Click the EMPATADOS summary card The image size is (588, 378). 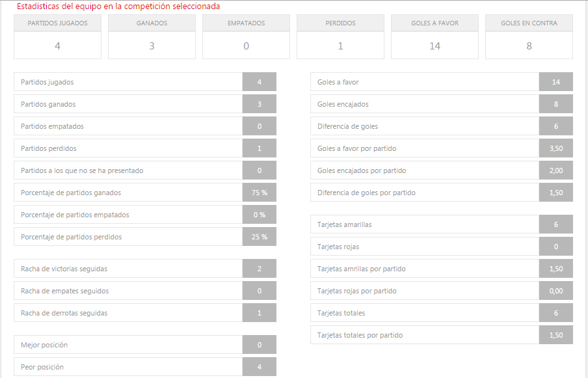[246, 37]
